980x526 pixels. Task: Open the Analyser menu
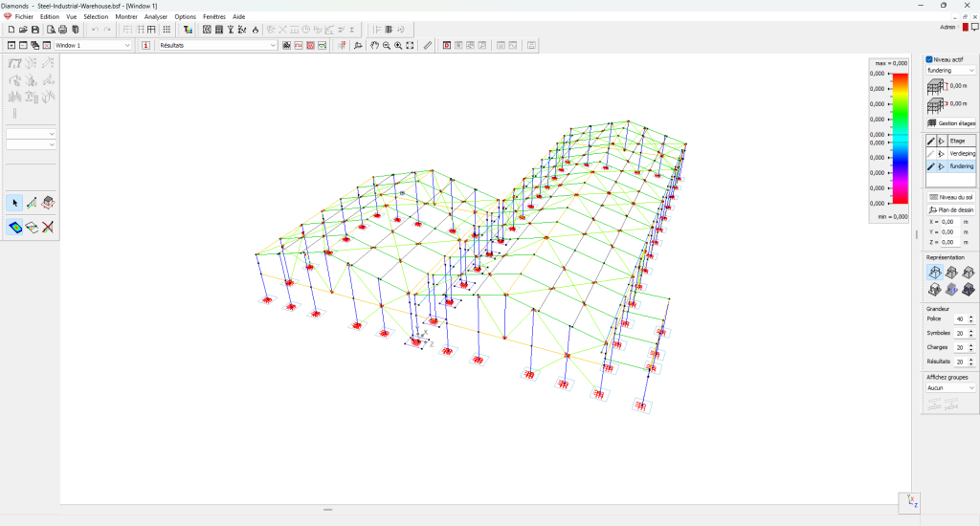(x=155, y=16)
